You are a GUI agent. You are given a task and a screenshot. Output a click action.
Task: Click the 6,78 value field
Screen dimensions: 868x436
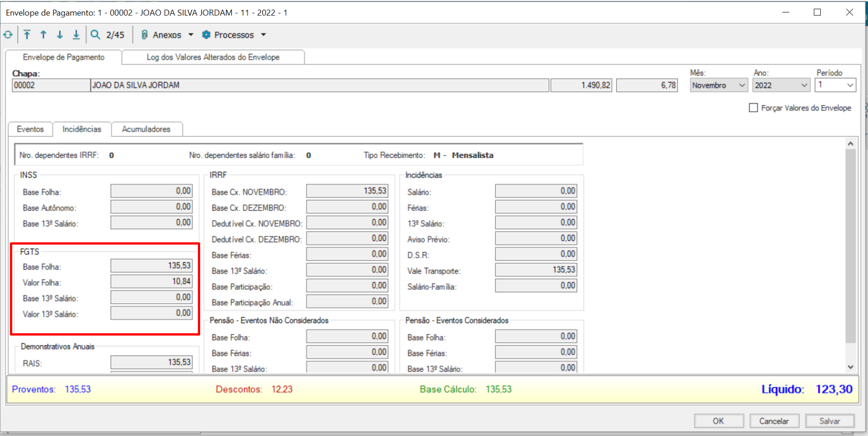tap(647, 86)
